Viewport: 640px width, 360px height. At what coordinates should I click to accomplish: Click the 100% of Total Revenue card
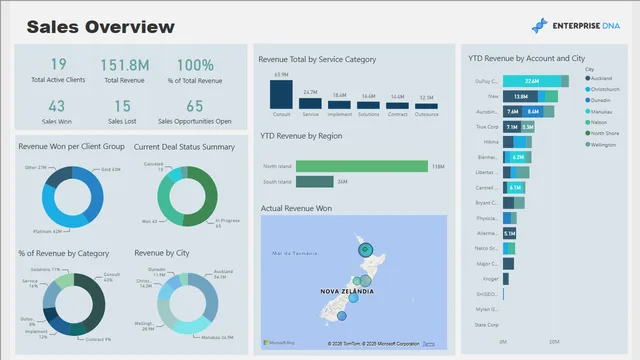pyautogui.click(x=195, y=71)
